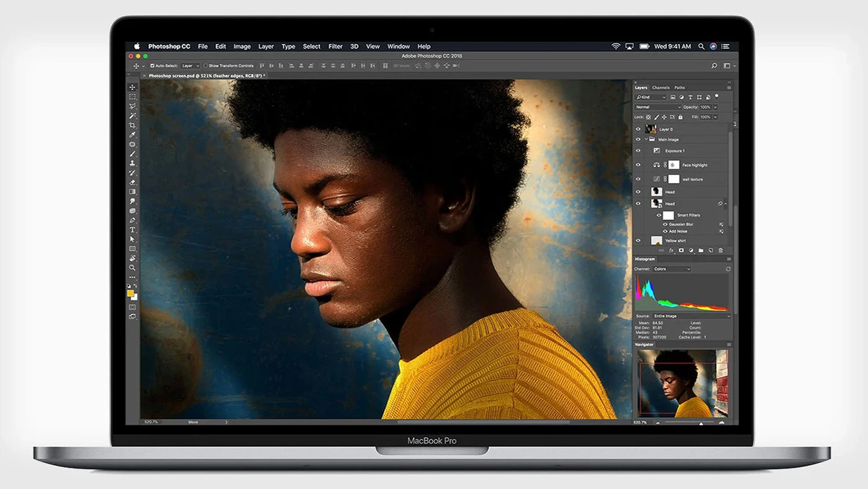Collapse the Main Image layer group

click(x=646, y=140)
